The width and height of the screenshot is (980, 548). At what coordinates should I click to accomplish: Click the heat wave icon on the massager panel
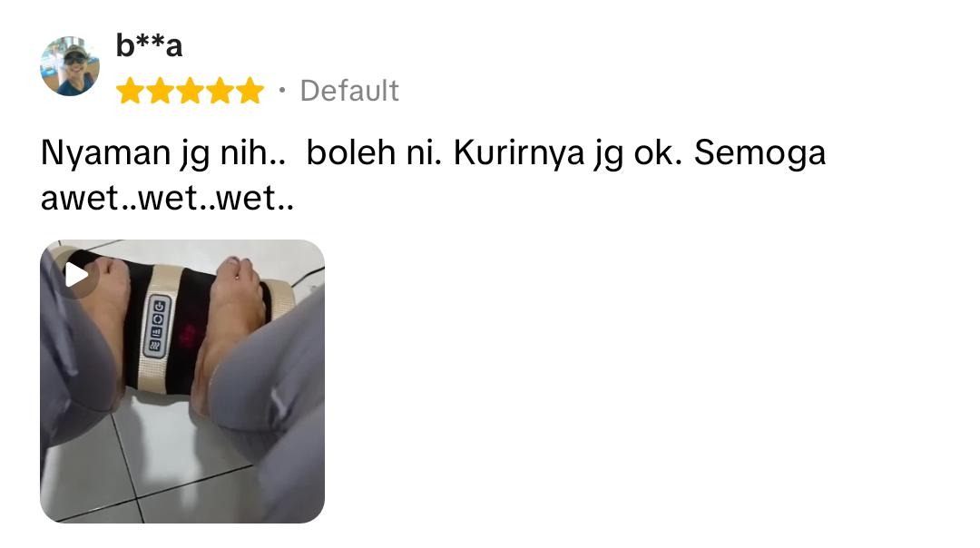coord(155,346)
